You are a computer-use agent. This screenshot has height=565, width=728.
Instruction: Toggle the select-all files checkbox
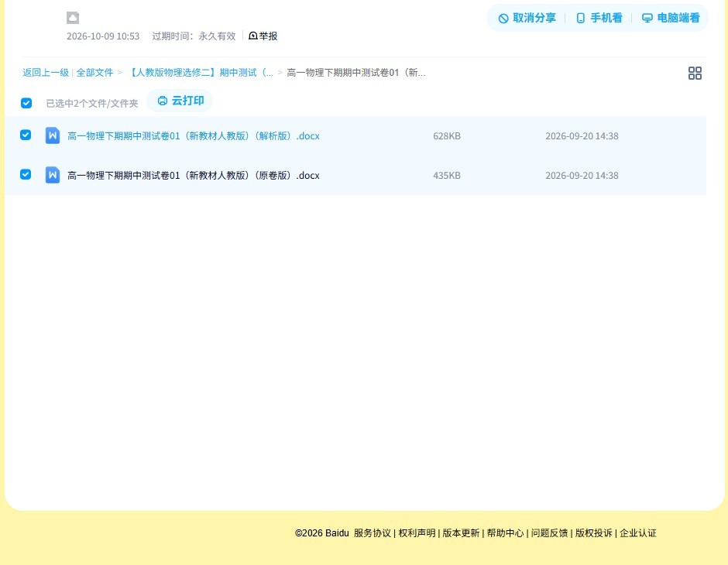[26, 103]
